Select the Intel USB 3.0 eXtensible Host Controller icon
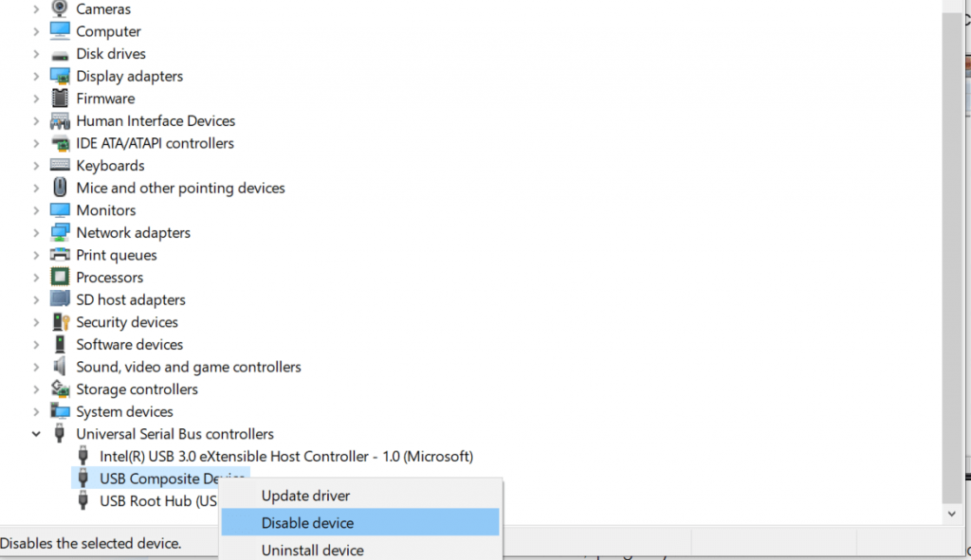 tap(84, 456)
